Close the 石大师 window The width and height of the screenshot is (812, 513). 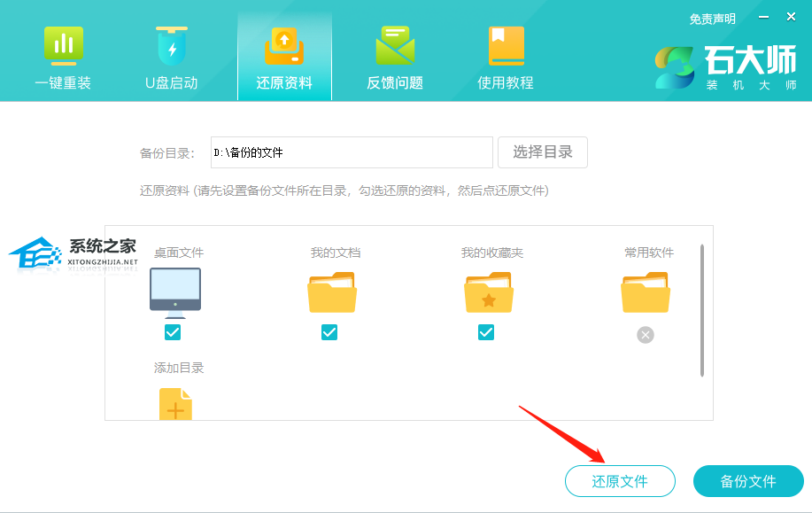(x=791, y=17)
